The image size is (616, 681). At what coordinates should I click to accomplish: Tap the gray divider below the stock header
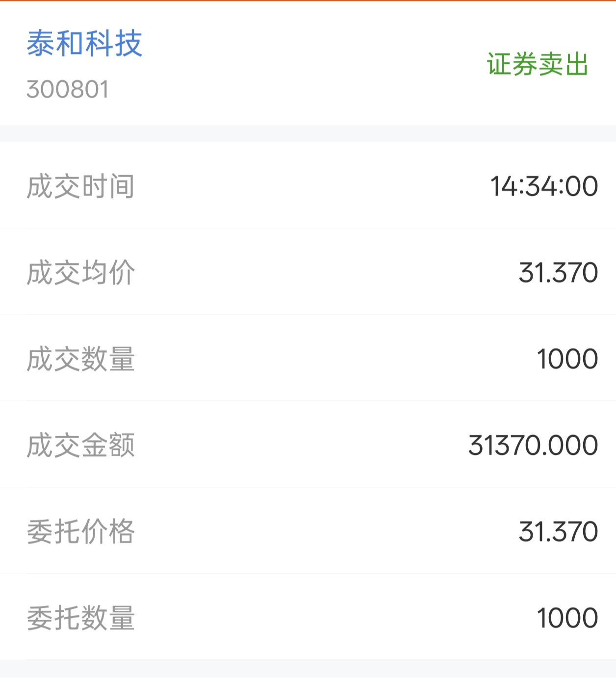click(308, 133)
